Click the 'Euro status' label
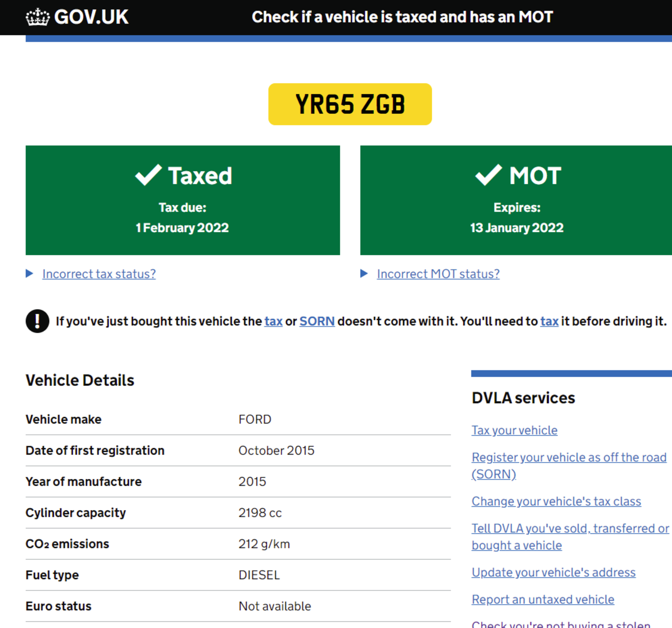The image size is (672, 628). (58, 606)
